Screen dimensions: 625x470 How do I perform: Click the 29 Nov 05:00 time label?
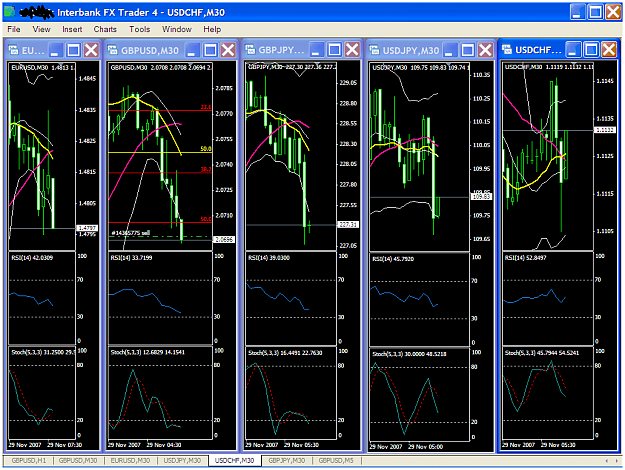click(425, 447)
